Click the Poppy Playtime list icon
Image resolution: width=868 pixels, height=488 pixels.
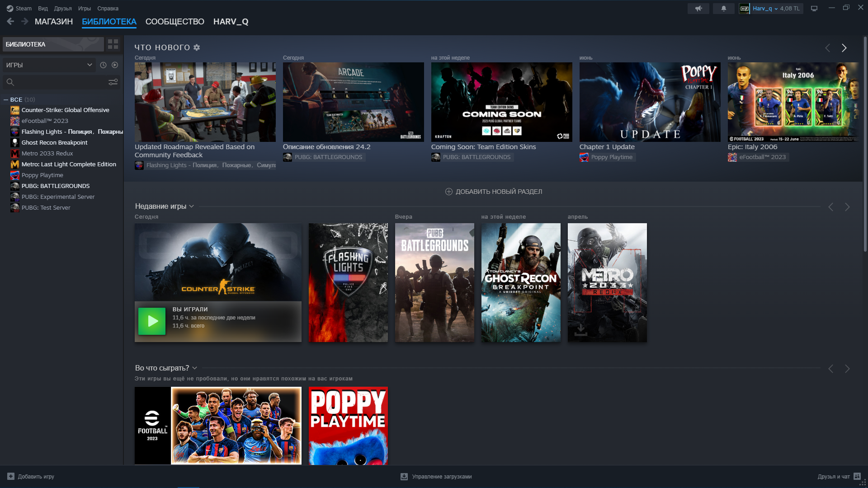click(15, 175)
